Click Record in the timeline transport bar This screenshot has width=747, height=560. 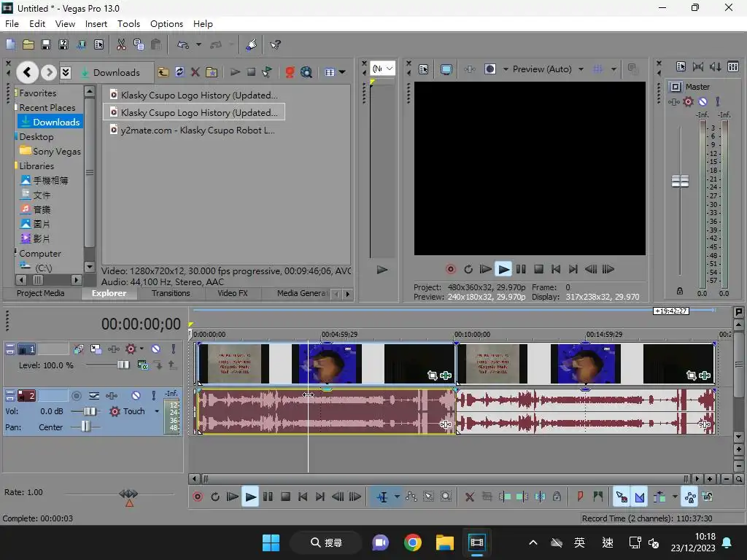(x=198, y=497)
